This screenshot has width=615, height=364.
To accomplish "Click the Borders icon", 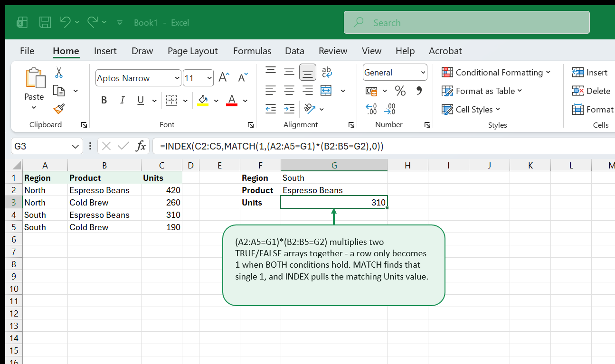I will tap(171, 100).
